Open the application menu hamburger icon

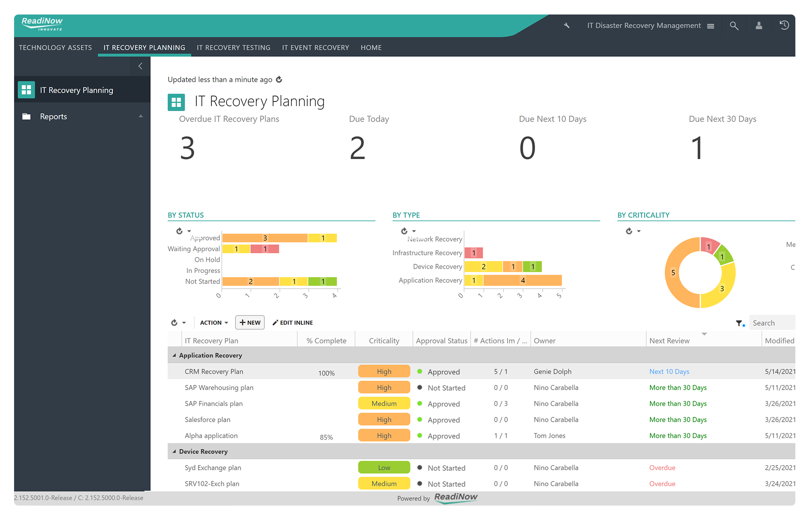click(710, 26)
